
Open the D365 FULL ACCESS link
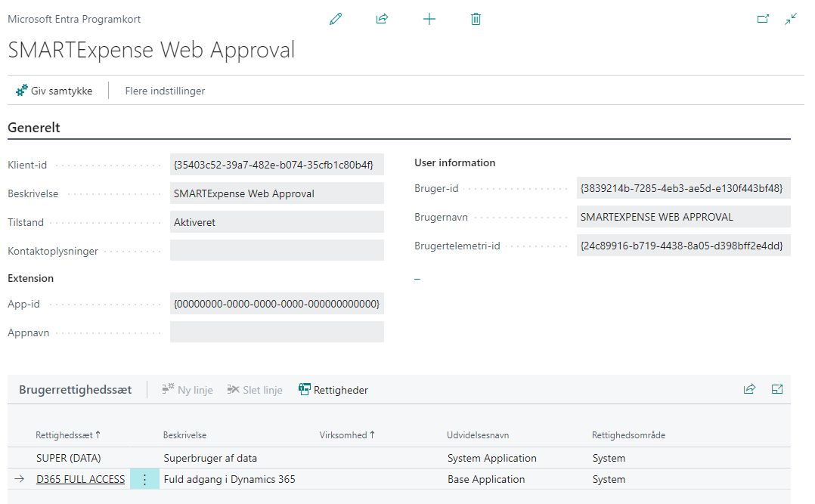tap(80, 479)
